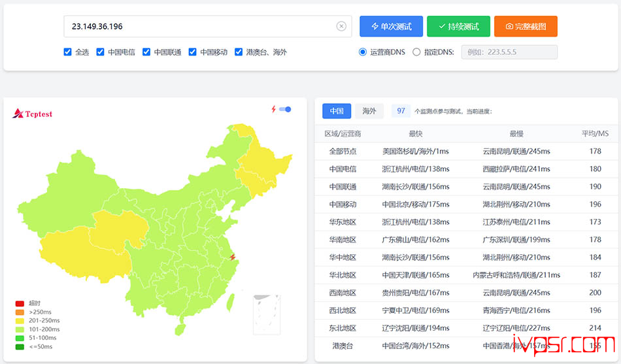Screen dimensions: 621x364
Task: Switch to the 中国 tab
Action: (337, 111)
